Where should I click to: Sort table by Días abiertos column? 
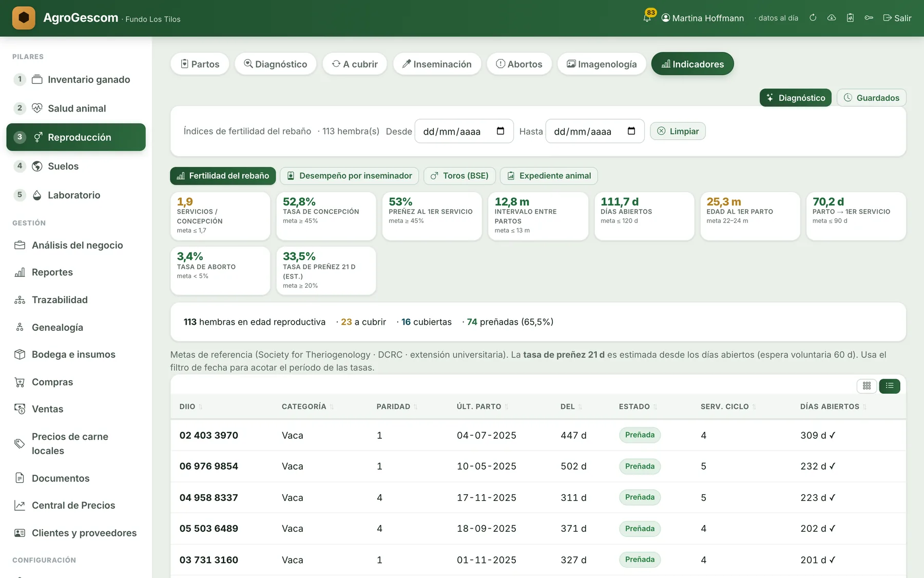[x=833, y=406]
